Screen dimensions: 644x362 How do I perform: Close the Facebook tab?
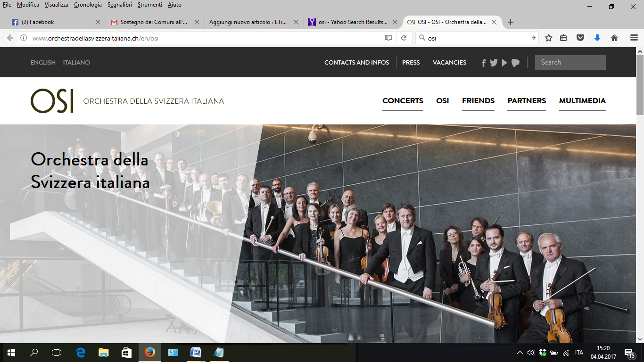(x=98, y=22)
